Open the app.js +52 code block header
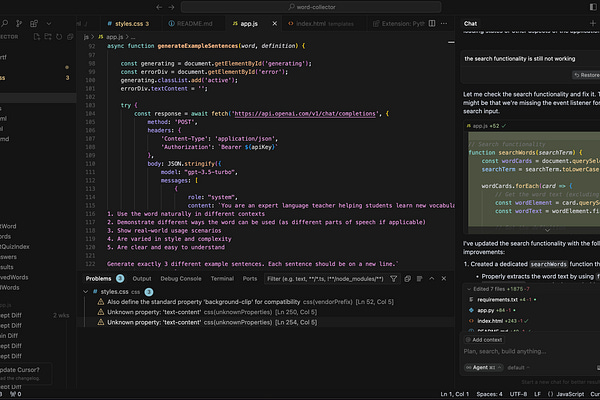Image resolution: width=600 pixels, height=400 pixels. (x=486, y=126)
